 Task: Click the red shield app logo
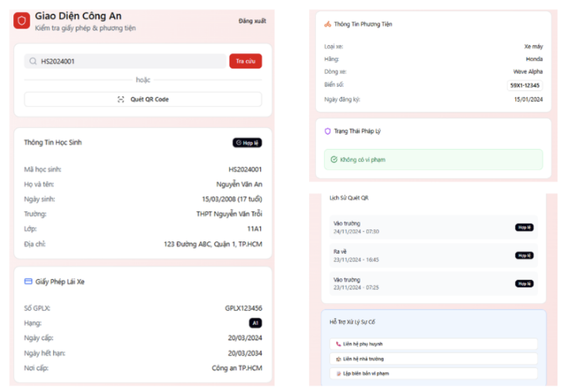21,21
